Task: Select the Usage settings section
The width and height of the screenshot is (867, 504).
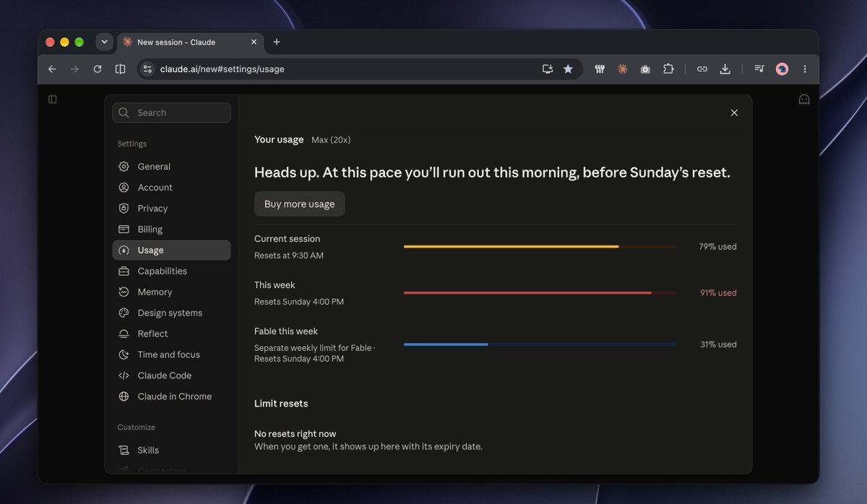Action: (x=171, y=250)
